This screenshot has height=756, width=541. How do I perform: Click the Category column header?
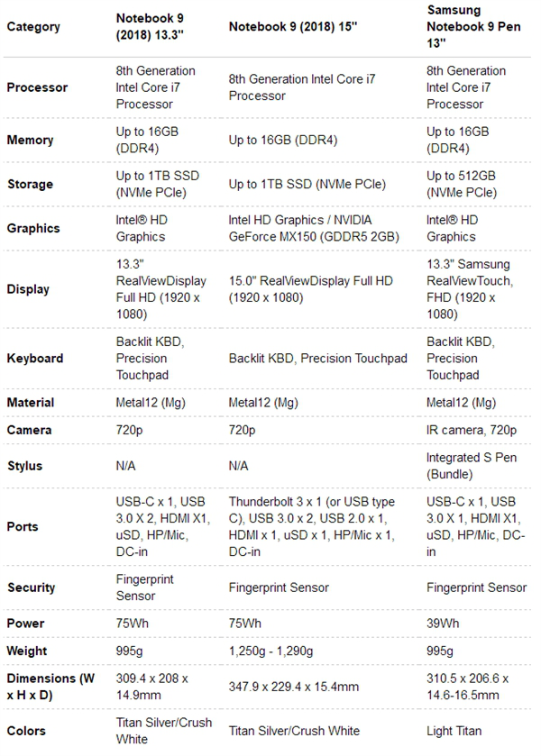pos(33,26)
